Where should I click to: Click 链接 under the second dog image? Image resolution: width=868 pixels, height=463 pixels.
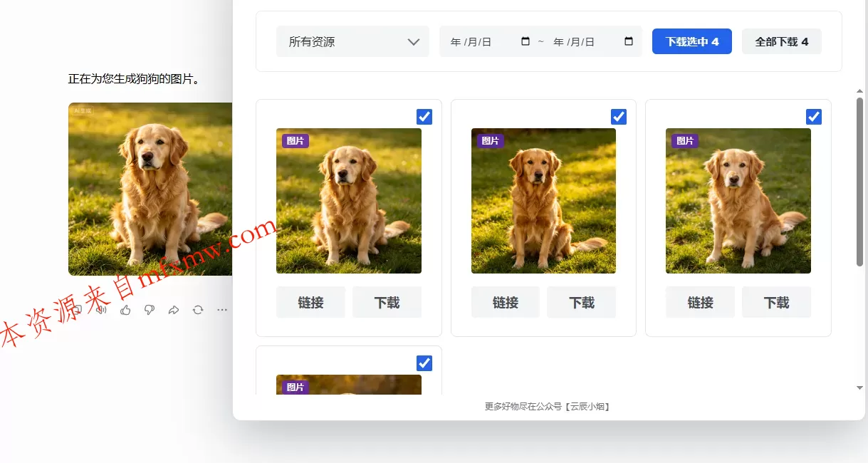(506, 302)
